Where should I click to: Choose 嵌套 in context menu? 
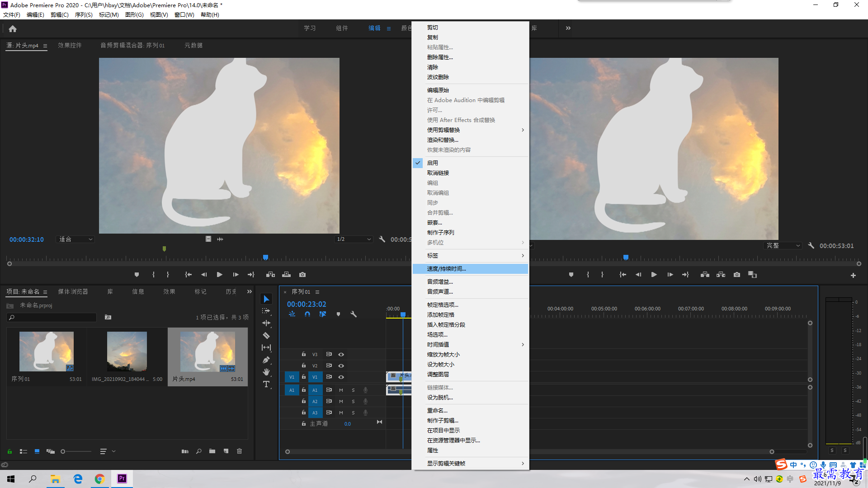click(x=470, y=223)
